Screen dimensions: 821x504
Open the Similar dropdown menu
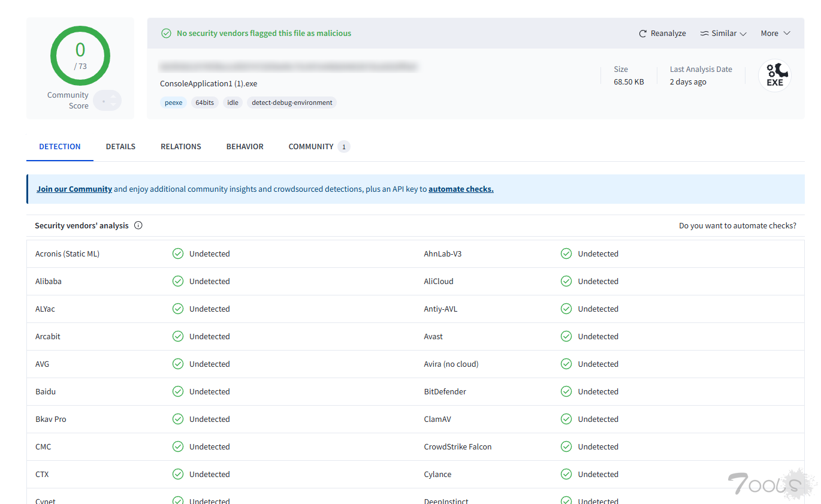723,34
